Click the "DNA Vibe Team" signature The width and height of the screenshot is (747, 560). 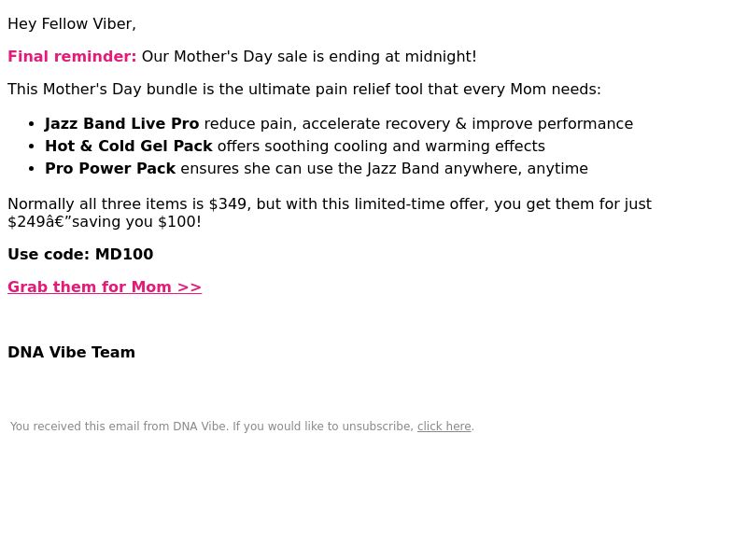coord(72,352)
